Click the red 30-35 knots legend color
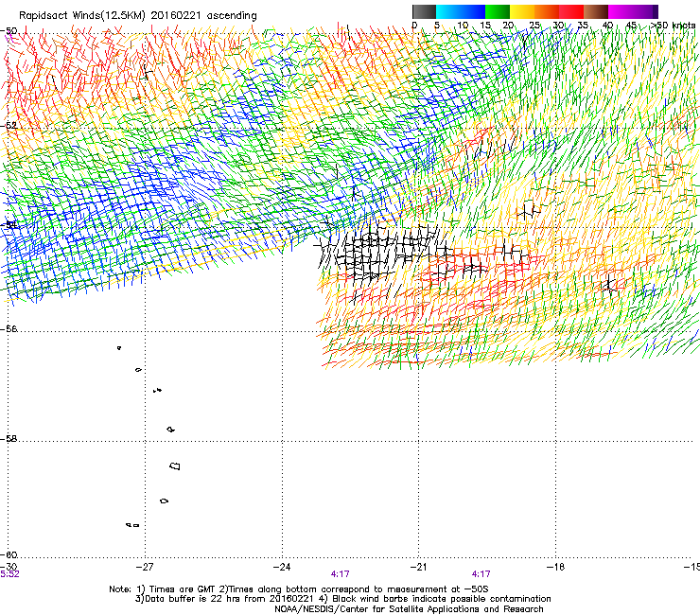Screen dimensions: 700x615 (571, 11)
